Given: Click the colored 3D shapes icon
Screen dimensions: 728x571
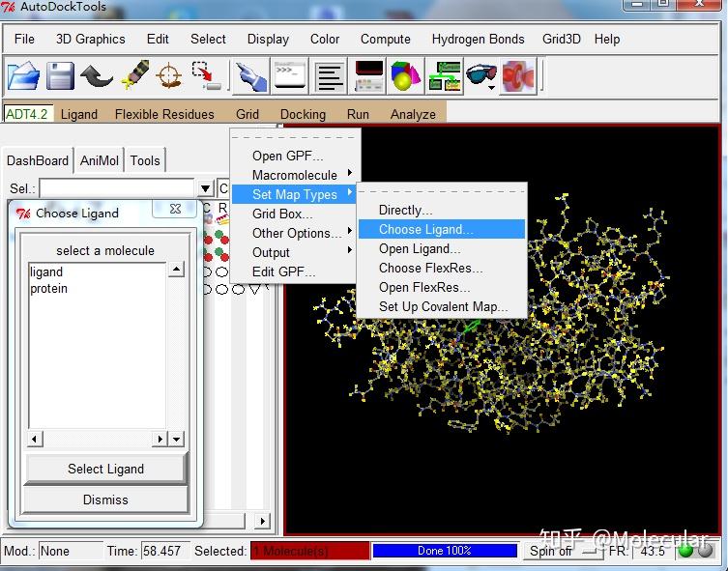Looking at the screenshot, I should (x=405, y=75).
